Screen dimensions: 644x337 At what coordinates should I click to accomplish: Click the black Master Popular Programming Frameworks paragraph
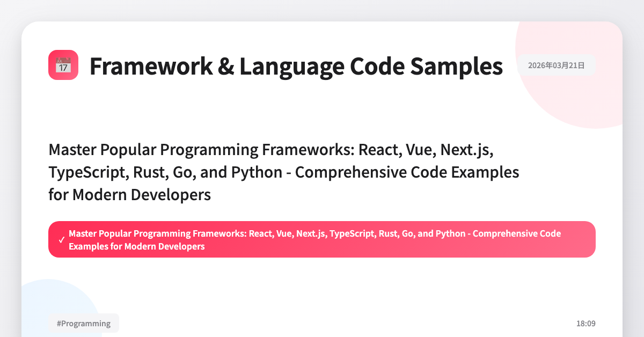284,172
